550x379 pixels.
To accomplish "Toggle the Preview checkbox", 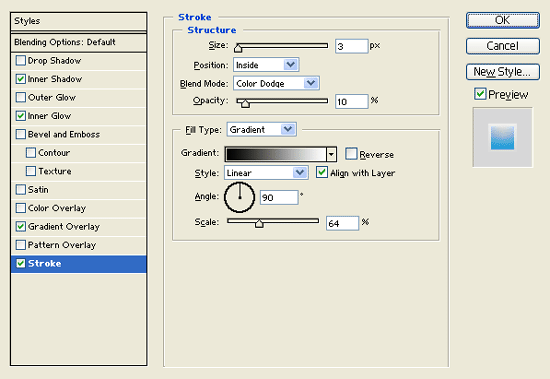I will (x=480, y=94).
